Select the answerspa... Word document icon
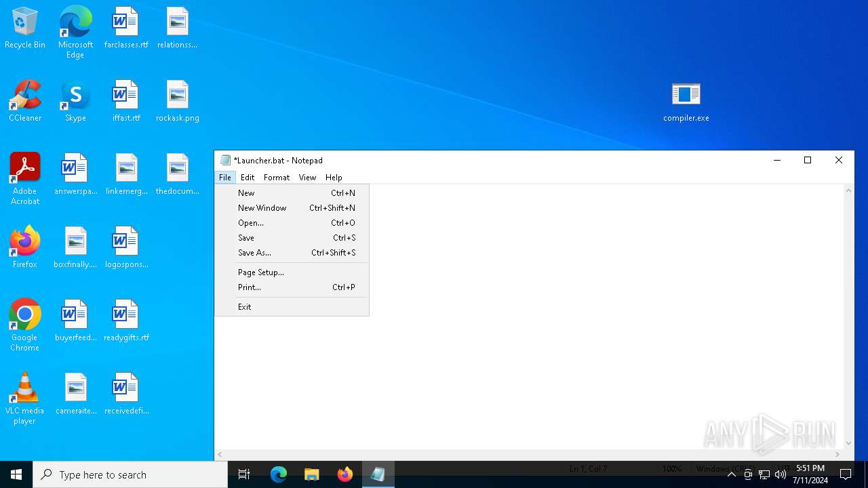The width and height of the screenshot is (868, 488). click(x=75, y=175)
